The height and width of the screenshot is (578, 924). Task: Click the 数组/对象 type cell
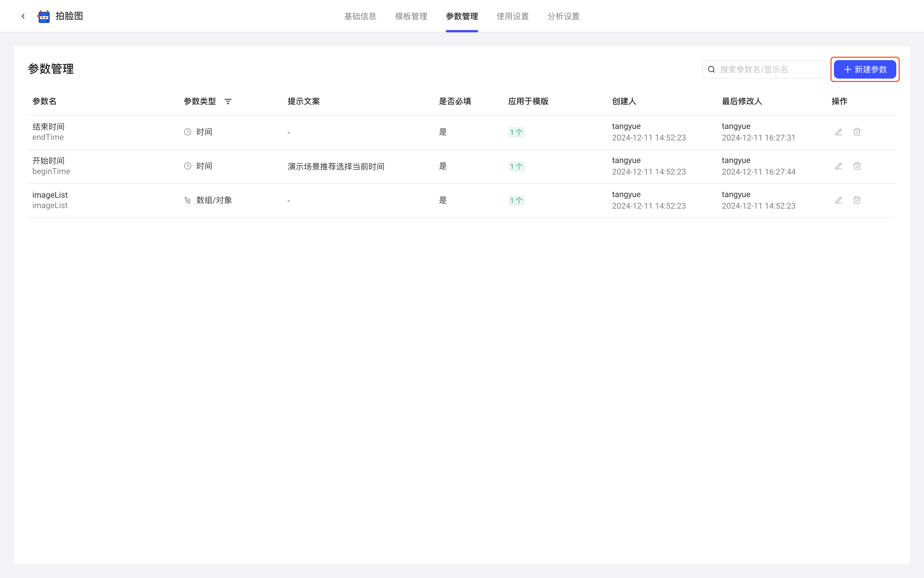tap(214, 200)
